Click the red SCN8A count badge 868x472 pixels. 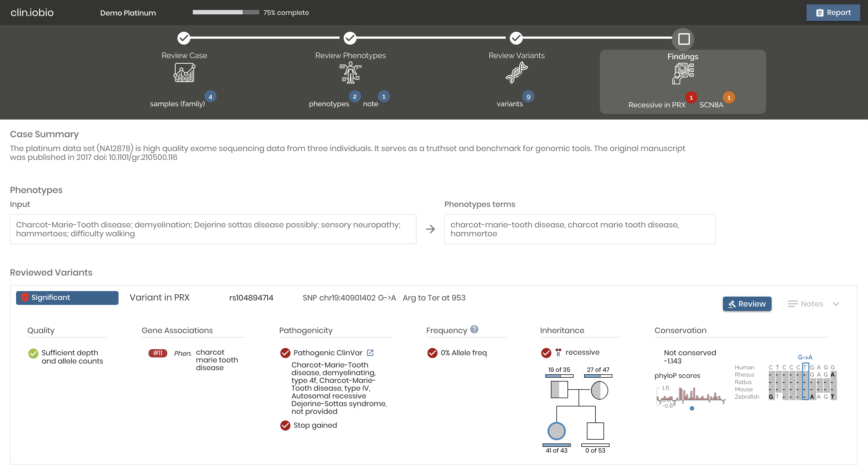pos(728,98)
